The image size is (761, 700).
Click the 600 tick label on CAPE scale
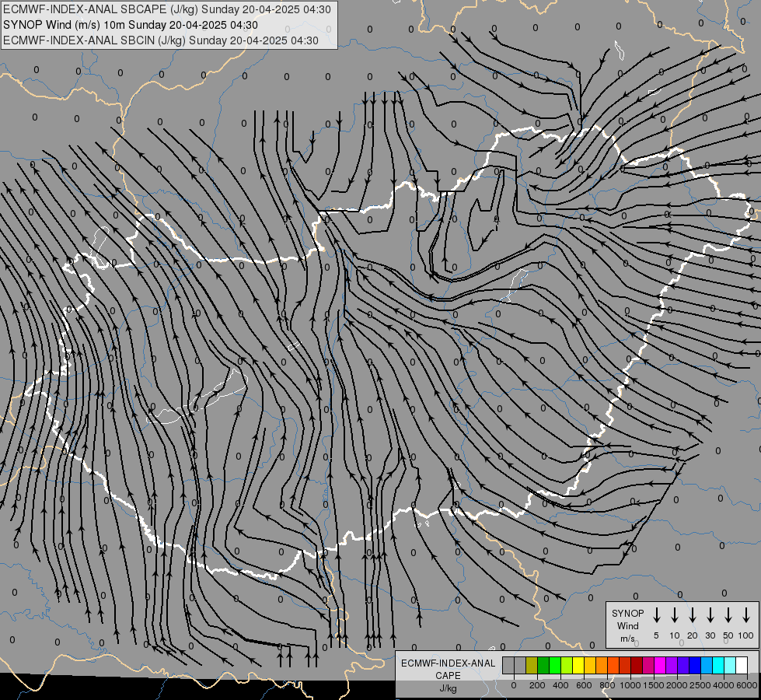click(x=584, y=685)
